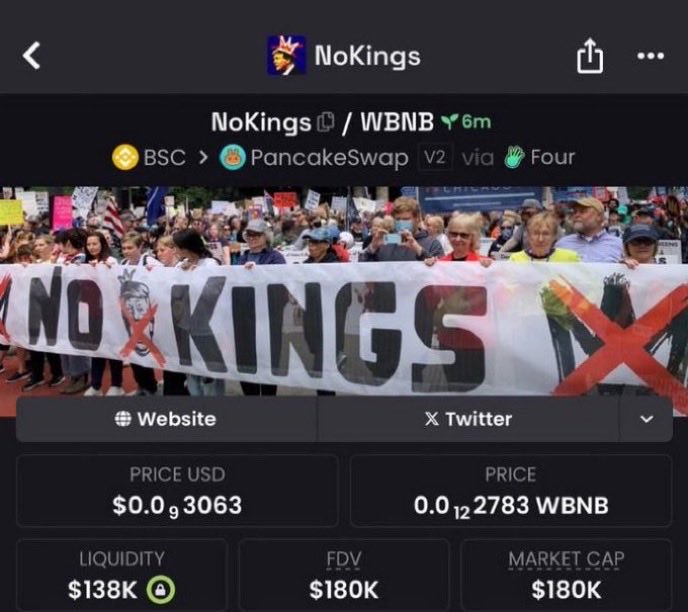This screenshot has height=612, width=688.
Task: Tap the WBNB price box
Action: (511, 490)
